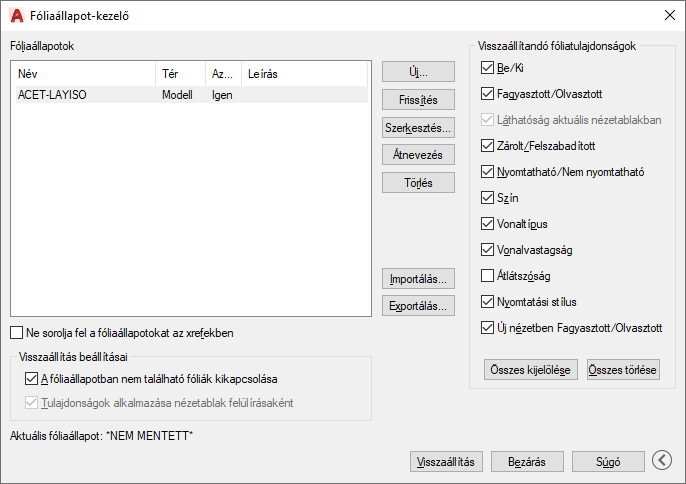Screen dimensions: 686x484
Task: Open the Szerkesztés... dialog
Action: point(418,128)
